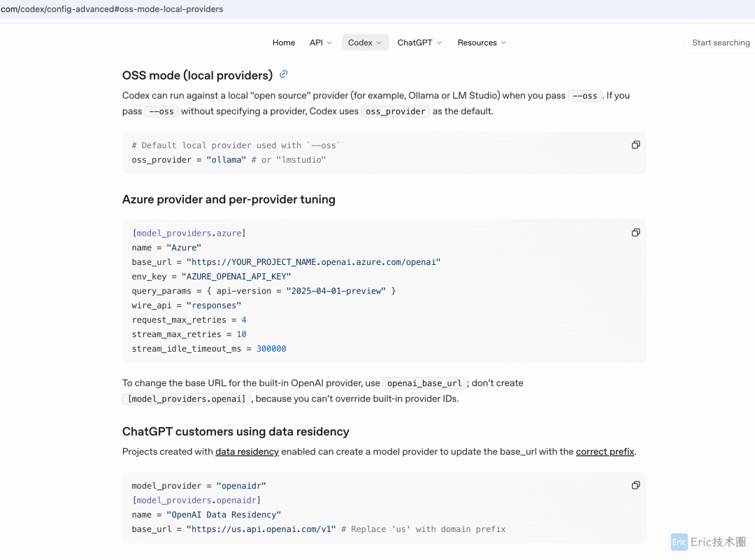Click the wire_api = "responses" line
The image size is (755, 560).
coord(187,306)
